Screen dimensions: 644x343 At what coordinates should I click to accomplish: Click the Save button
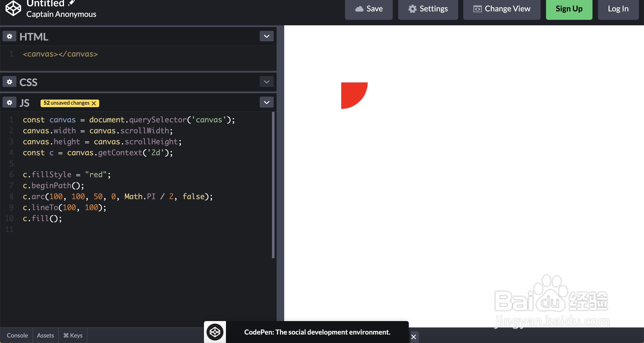[x=369, y=9]
